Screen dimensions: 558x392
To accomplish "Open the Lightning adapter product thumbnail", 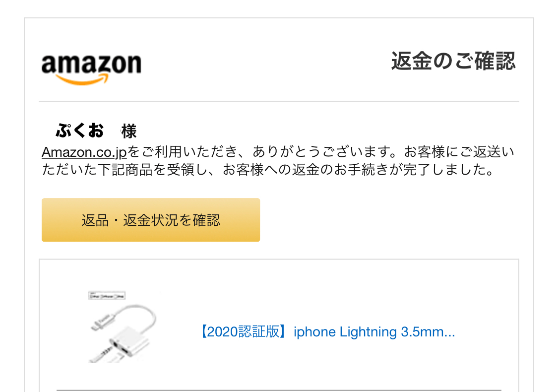I will [122, 327].
